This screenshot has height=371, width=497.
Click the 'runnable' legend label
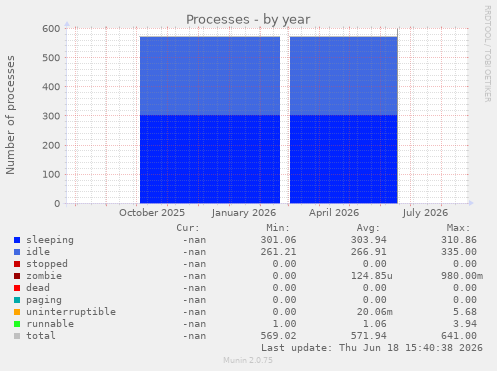coord(50,324)
